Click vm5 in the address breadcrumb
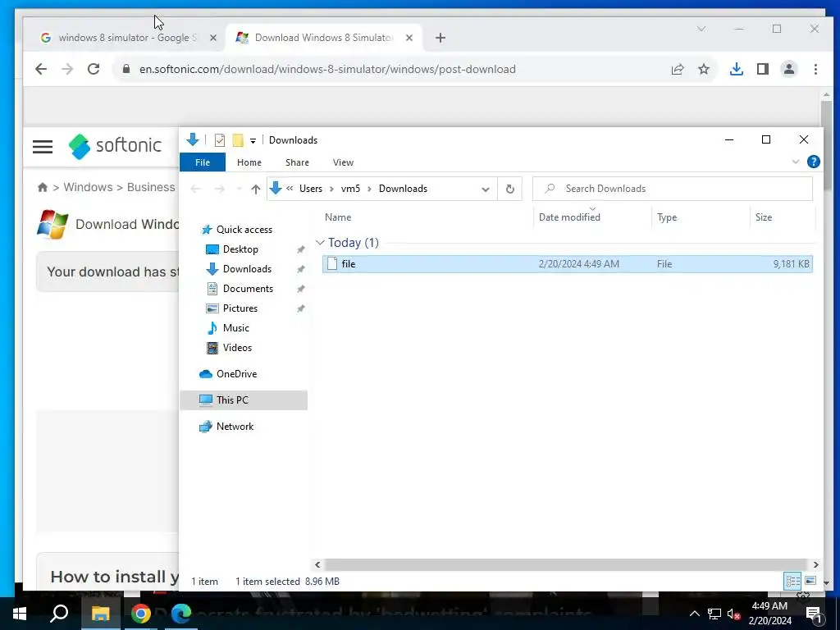840x630 pixels. [x=350, y=189]
